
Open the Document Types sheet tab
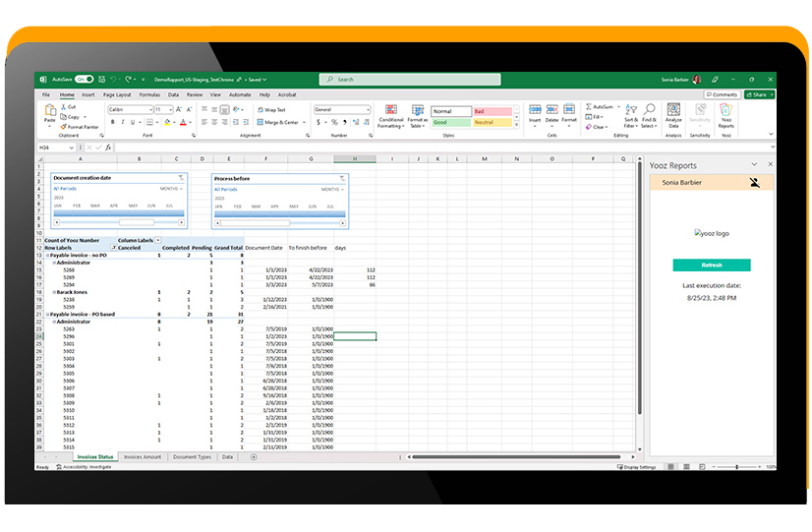192,457
